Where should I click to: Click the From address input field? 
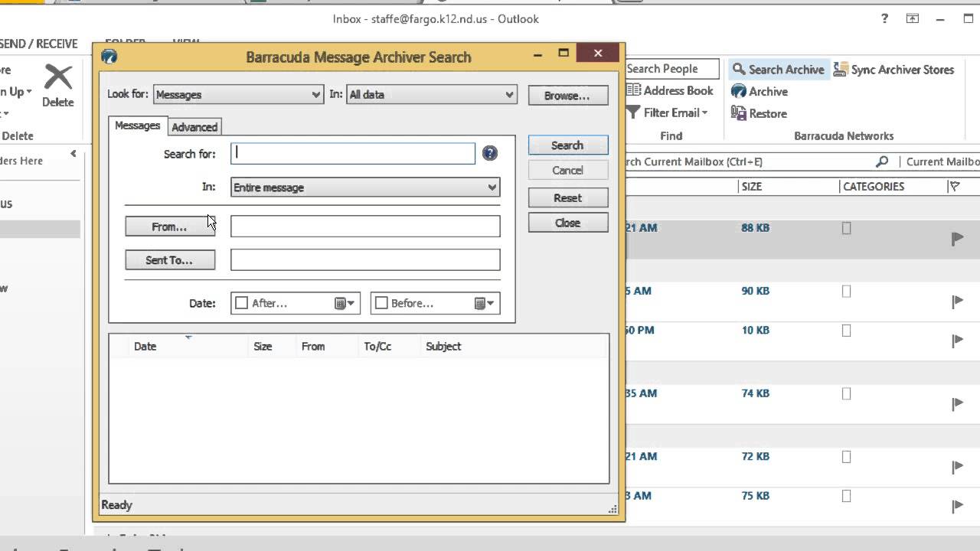pos(365,226)
